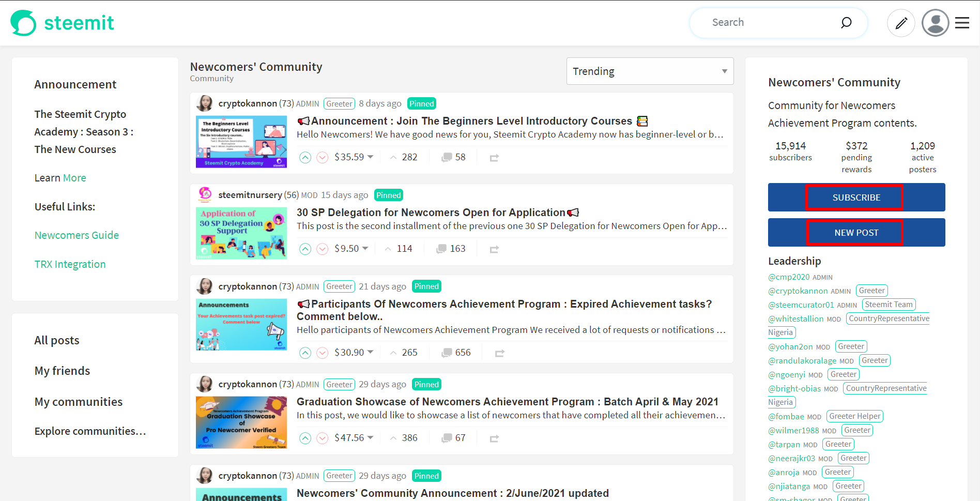The height and width of the screenshot is (501, 980).
Task: Click the SUBSCRIBE button
Action: [856, 198]
